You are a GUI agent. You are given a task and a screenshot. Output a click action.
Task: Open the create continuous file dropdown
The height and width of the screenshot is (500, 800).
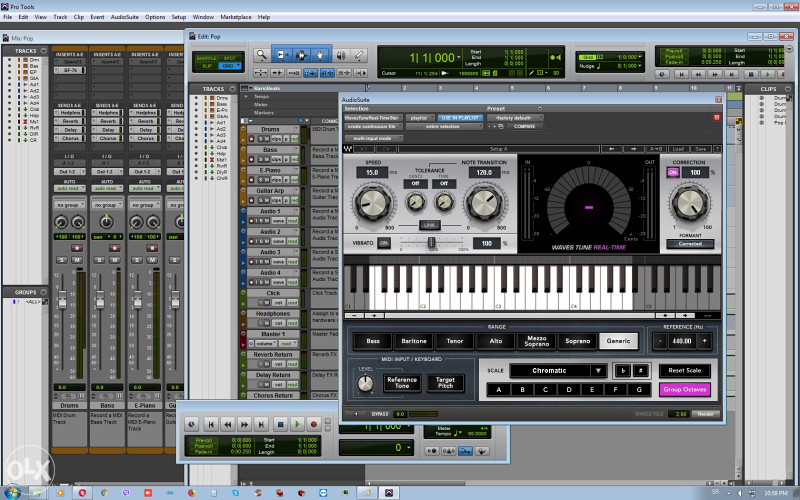point(373,127)
